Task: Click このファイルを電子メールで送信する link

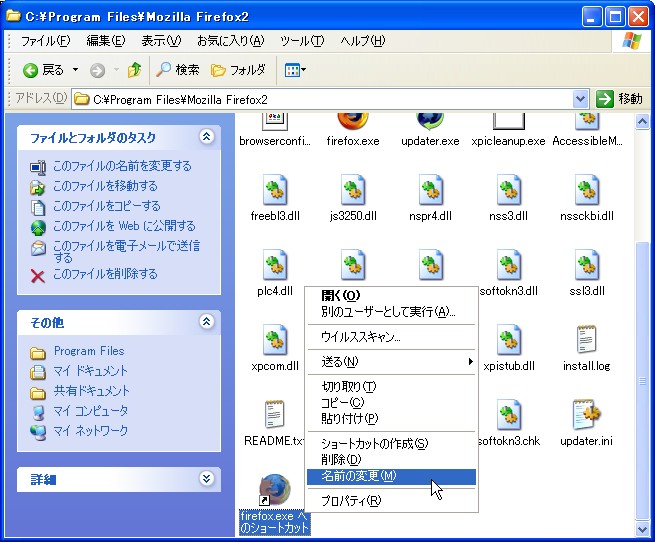Action: point(127,251)
